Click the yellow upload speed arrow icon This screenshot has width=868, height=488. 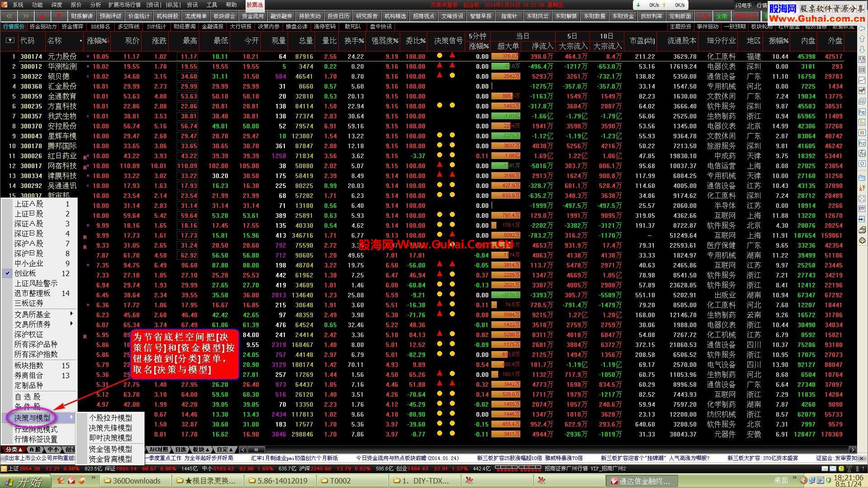[x=664, y=5]
